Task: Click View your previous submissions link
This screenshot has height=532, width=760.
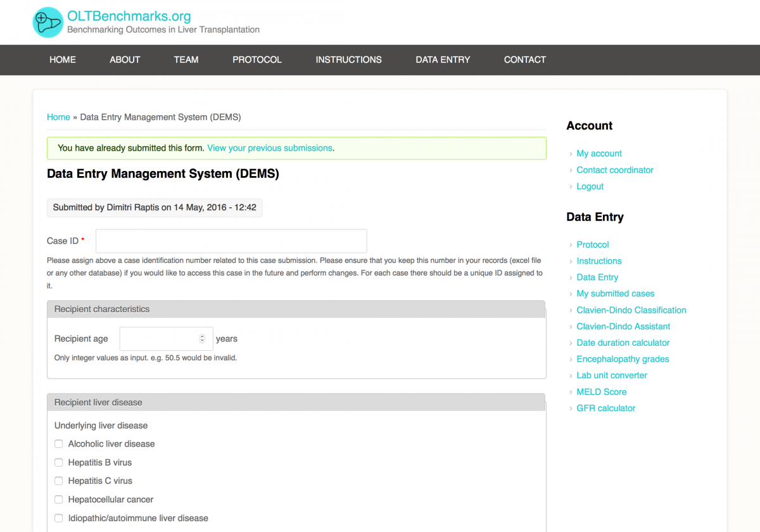Action: point(269,148)
